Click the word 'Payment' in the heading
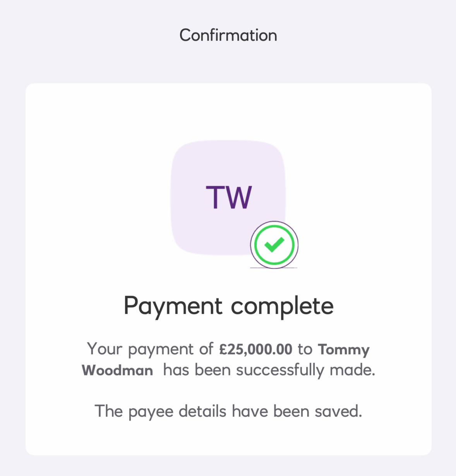 (x=173, y=306)
